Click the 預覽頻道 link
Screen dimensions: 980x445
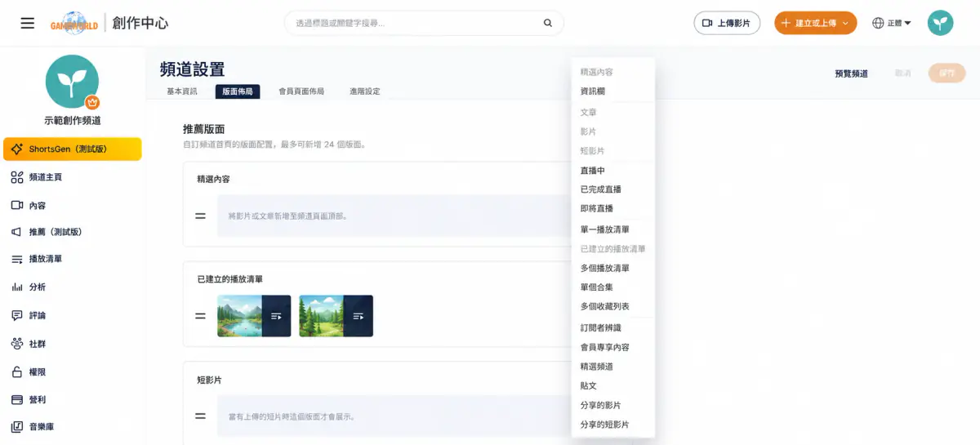point(851,73)
